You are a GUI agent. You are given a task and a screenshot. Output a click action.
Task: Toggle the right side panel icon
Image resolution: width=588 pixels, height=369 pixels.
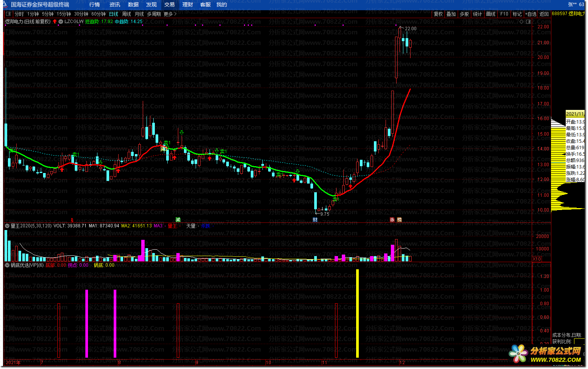click(x=528, y=22)
